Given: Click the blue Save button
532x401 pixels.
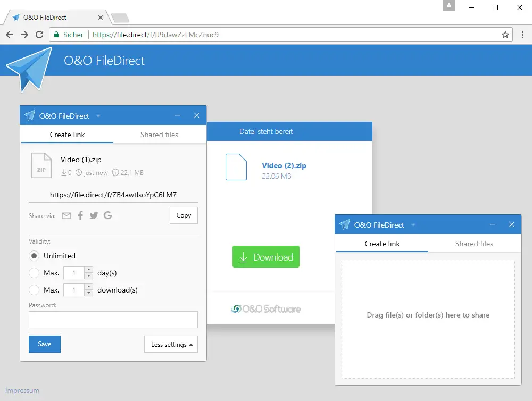Looking at the screenshot, I should point(45,344).
